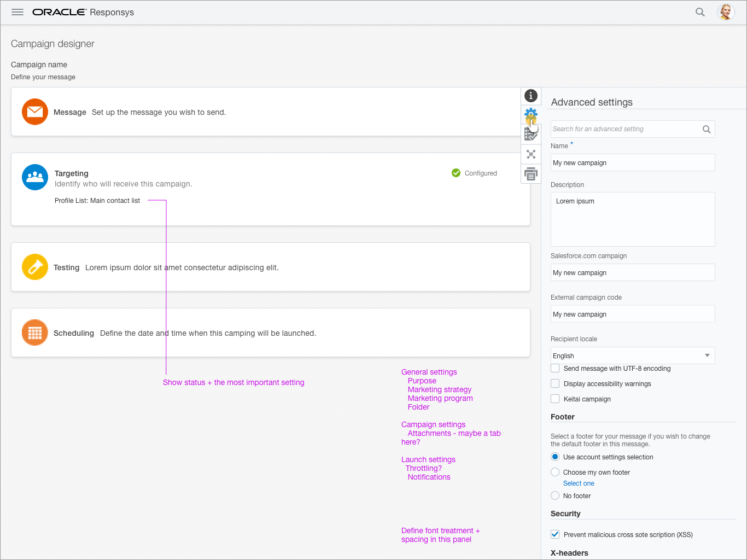Click the Name input field
Viewport: 747px width, 560px height.
pyautogui.click(x=633, y=162)
